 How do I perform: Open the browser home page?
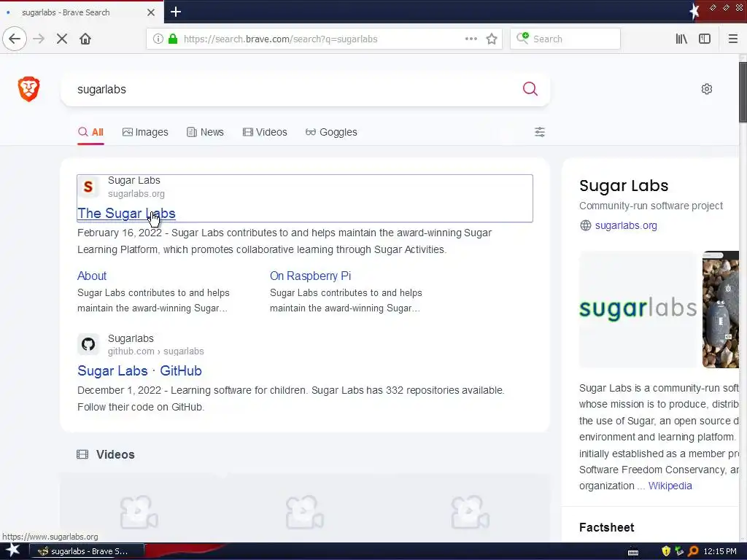(x=85, y=39)
